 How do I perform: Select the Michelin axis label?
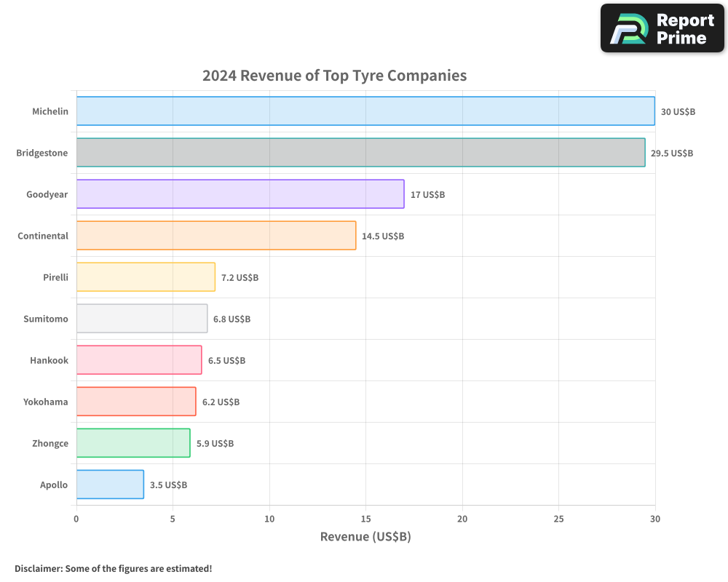coord(50,111)
